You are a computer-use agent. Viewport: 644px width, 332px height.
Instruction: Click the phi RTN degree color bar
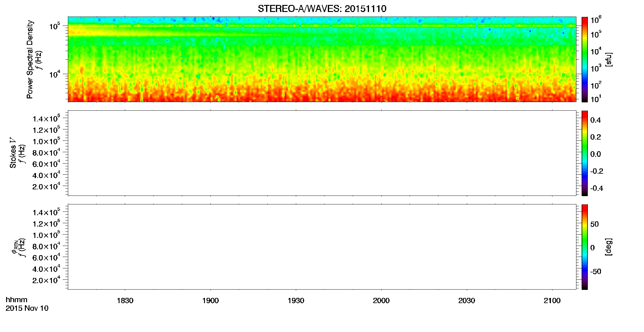[x=585, y=247]
